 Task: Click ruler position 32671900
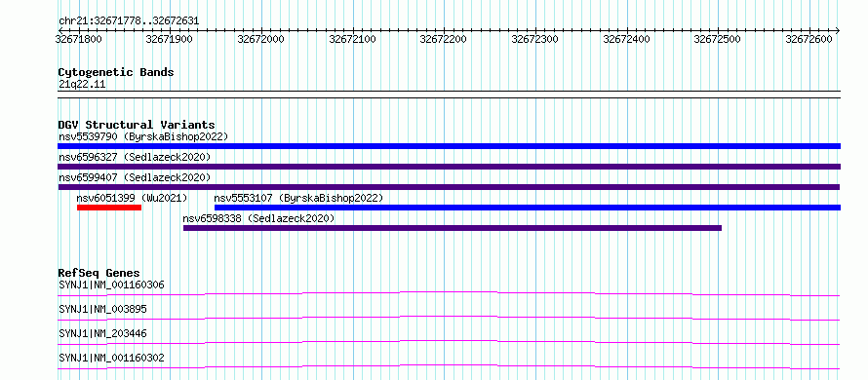tap(170, 39)
